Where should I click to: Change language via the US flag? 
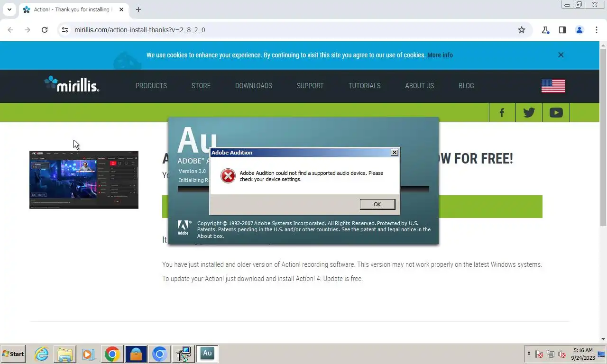553,86
